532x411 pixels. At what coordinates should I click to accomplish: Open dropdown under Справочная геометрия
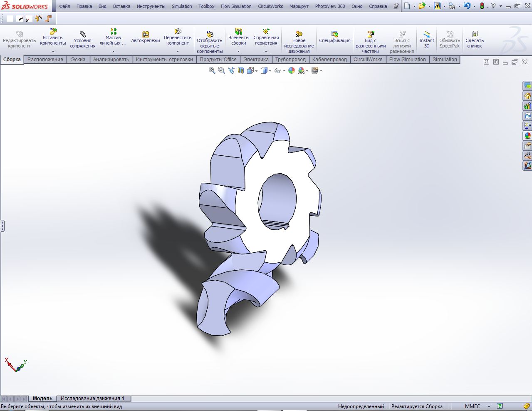(266, 52)
